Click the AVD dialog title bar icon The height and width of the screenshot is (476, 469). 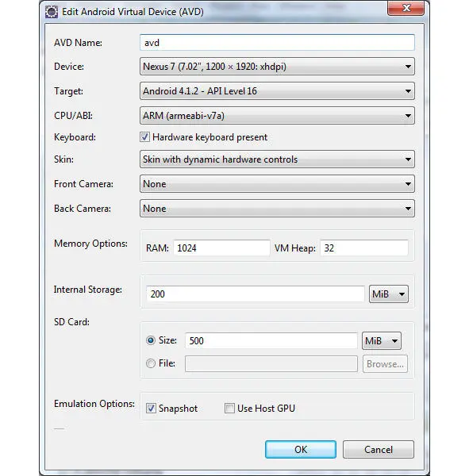coord(52,12)
